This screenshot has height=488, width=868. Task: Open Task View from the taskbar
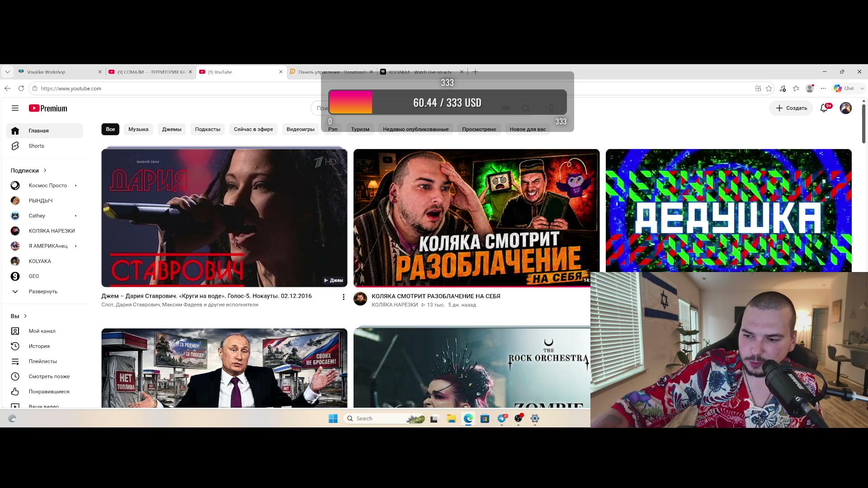[x=434, y=419]
